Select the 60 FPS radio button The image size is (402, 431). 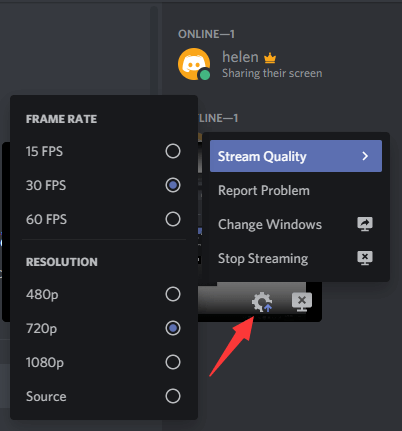[x=173, y=219]
